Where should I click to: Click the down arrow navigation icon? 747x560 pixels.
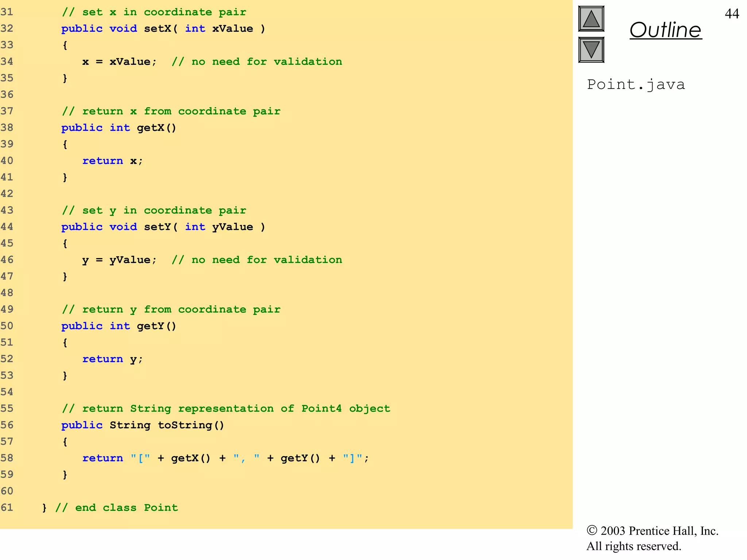[x=591, y=50]
